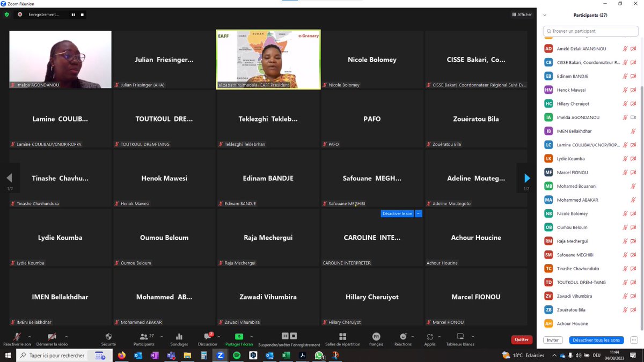Click Désactiver le son on CAROLINE tile
Screen dimensions: 644x362
397,213
